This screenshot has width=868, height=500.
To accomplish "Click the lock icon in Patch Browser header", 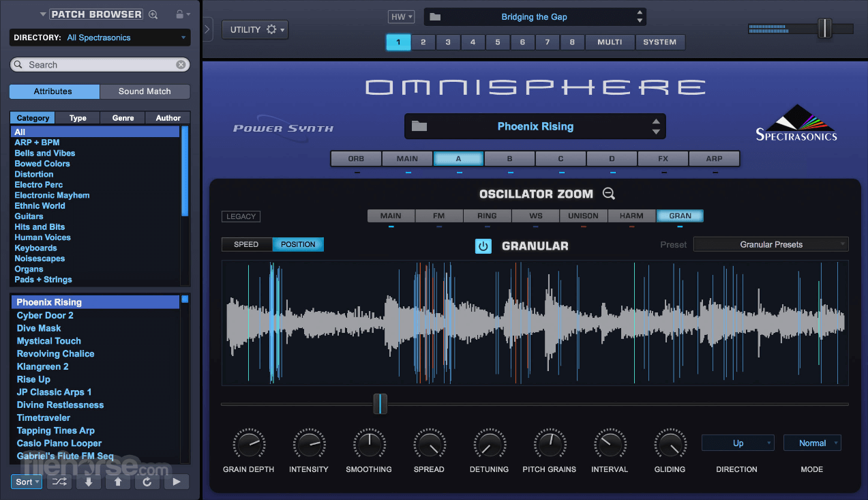I will [x=179, y=14].
